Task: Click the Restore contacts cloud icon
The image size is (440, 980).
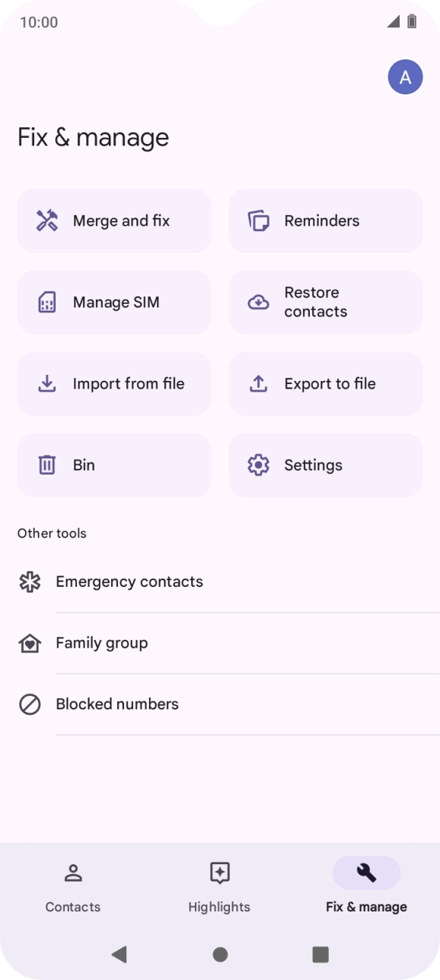Action: click(x=257, y=302)
